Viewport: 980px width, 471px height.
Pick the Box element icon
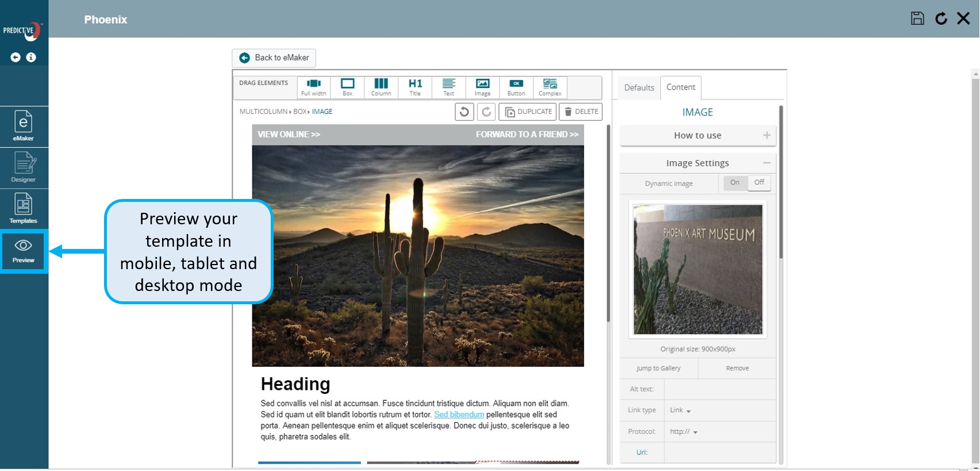click(x=347, y=87)
